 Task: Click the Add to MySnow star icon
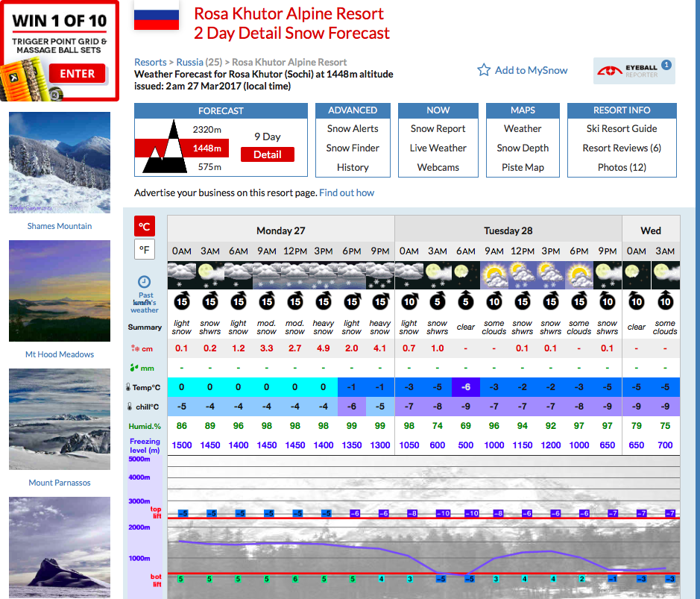484,69
